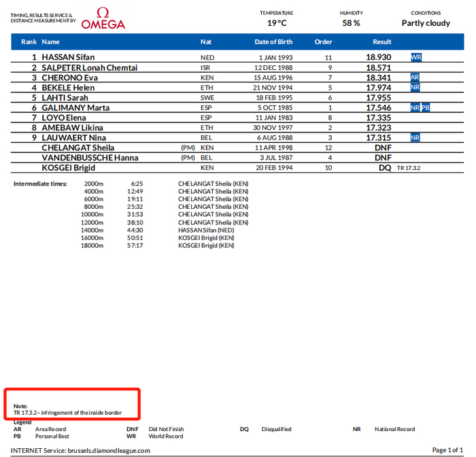Click the 10000m intermediate time 31:53
The width and height of the screenshot is (476, 457).
(135, 214)
